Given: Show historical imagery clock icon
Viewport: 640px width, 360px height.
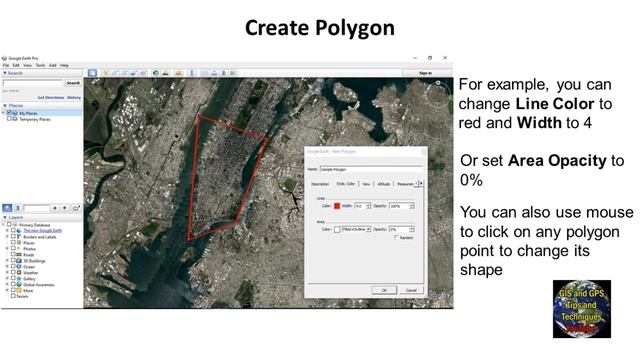Looking at the screenshot, I should [156, 73].
